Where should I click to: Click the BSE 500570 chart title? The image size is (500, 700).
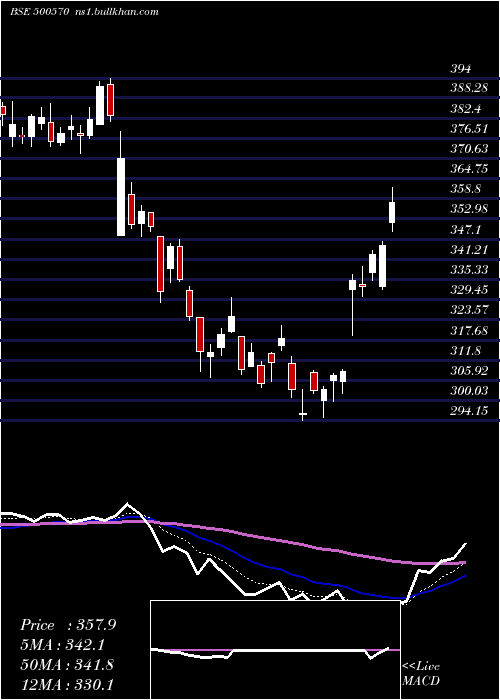(39, 12)
